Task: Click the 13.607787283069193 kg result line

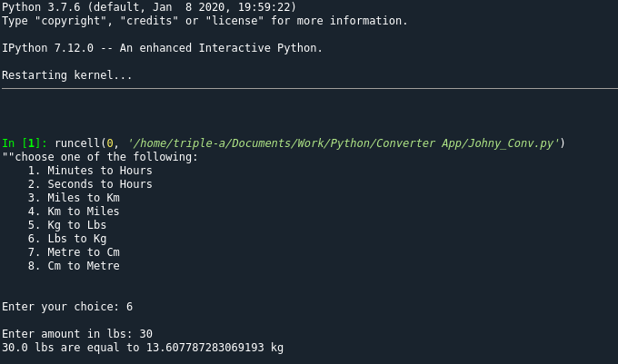Action: (x=143, y=348)
